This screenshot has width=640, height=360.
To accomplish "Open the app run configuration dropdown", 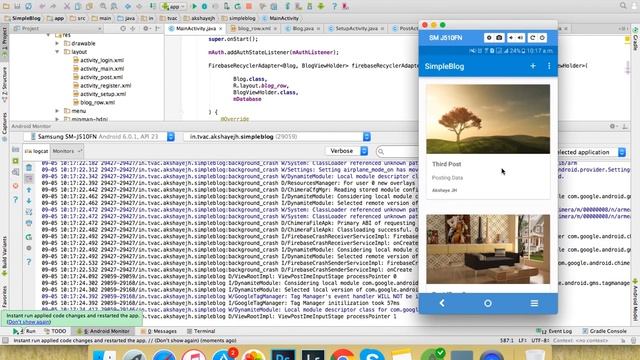I will tap(174, 6).
